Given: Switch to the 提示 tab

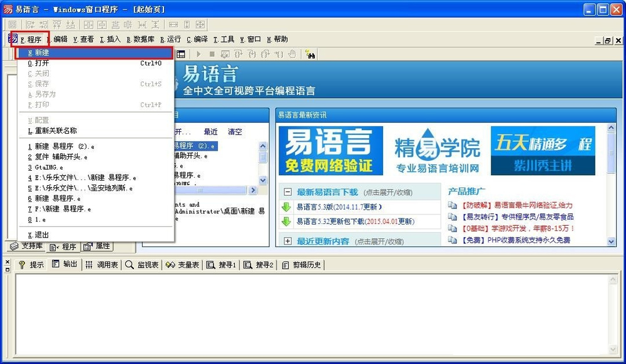Looking at the screenshot, I should (31, 265).
